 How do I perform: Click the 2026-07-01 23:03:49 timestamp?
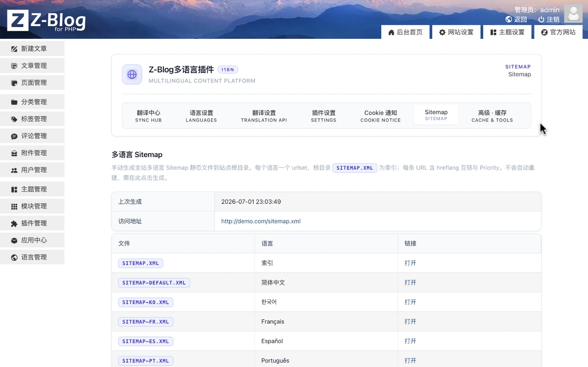pos(251,202)
